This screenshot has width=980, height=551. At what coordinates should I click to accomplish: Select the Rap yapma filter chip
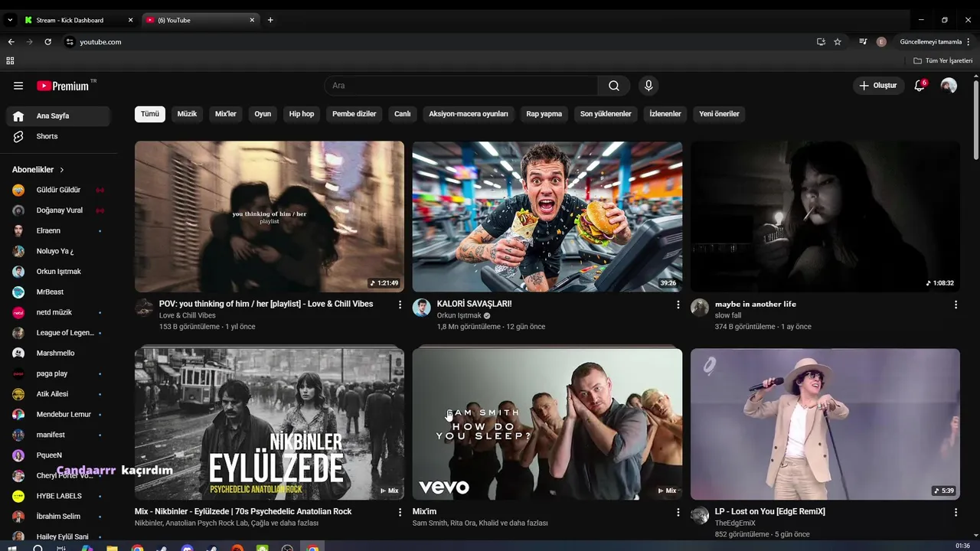(544, 114)
